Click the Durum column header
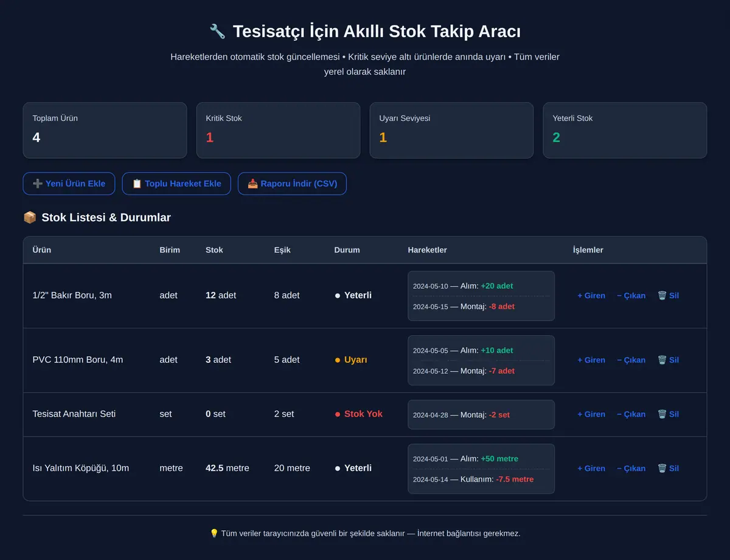 (347, 250)
